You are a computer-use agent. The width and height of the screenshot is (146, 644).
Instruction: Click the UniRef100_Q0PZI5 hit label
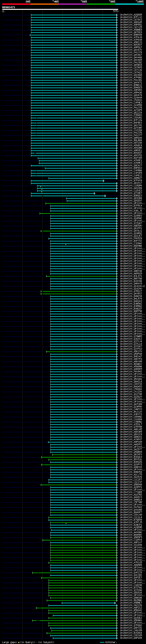131,572
